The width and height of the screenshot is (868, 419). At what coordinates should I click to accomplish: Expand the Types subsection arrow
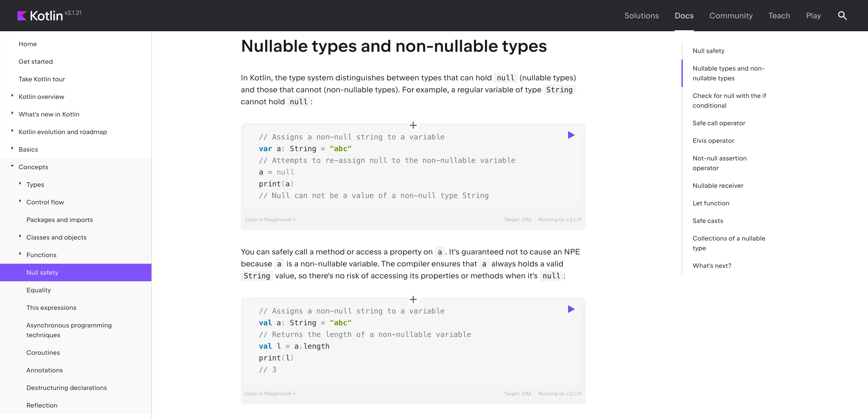(x=20, y=184)
